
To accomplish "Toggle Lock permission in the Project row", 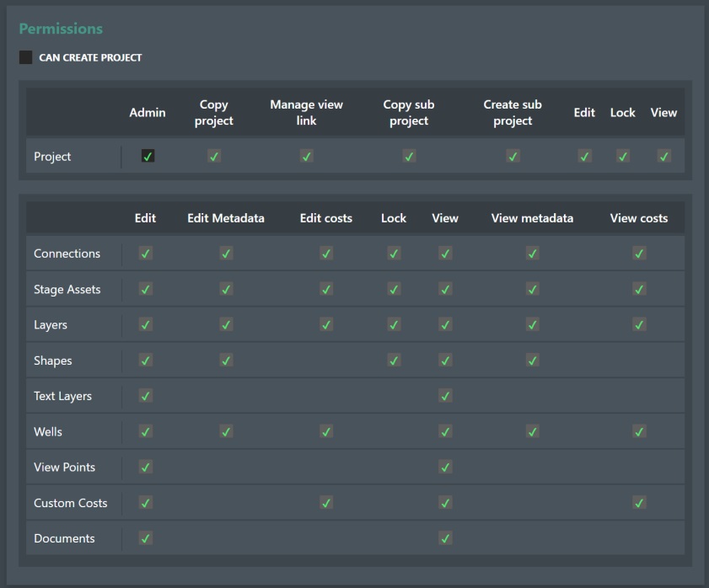I will 623,157.
